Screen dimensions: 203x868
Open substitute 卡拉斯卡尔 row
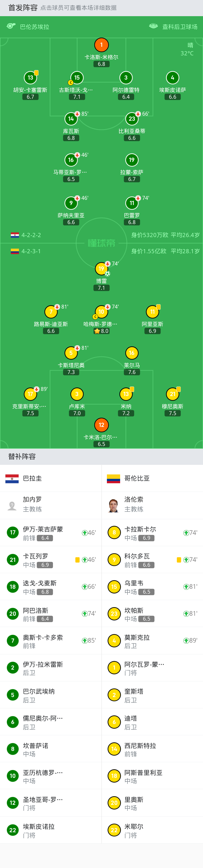pyautogui.click(x=152, y=532)
